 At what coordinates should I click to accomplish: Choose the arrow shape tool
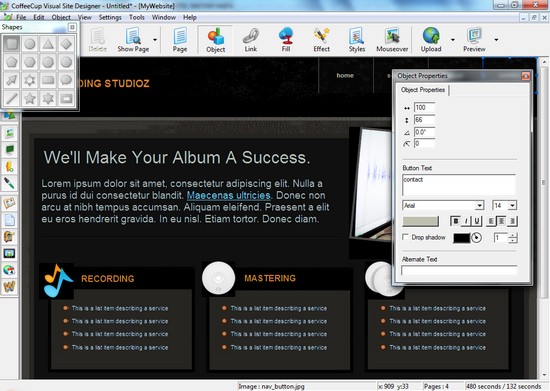click(11, 80)
